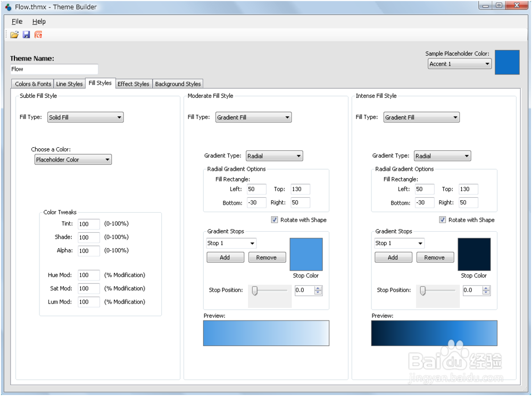Toggle Intense Rotate with Shape checkbox

coord(443,220)
